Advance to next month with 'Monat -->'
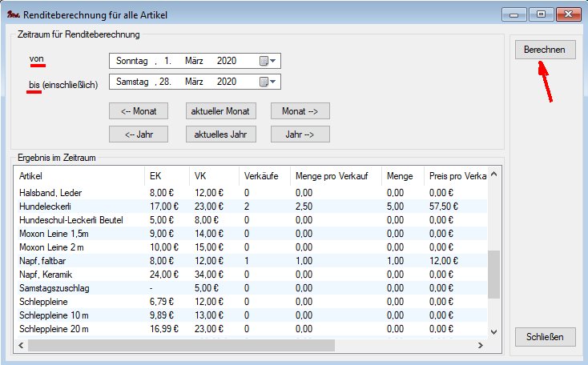Image resolution: width=588 pixels, height=365 pixels. pos(300,111)
